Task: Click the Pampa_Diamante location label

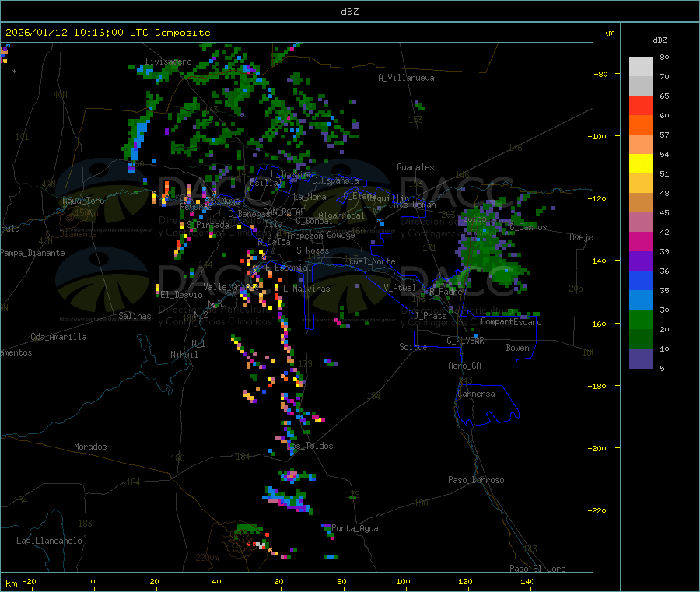Action: point(33,253)
